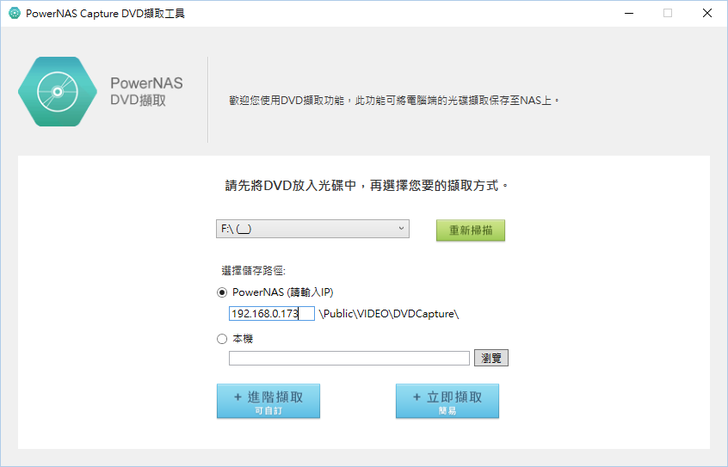Open the F:\ drive dropdown
728x467 pixels.
[312, 229]
